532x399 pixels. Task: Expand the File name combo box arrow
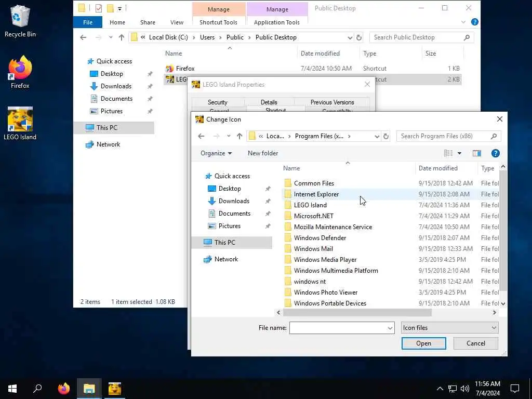390,328
